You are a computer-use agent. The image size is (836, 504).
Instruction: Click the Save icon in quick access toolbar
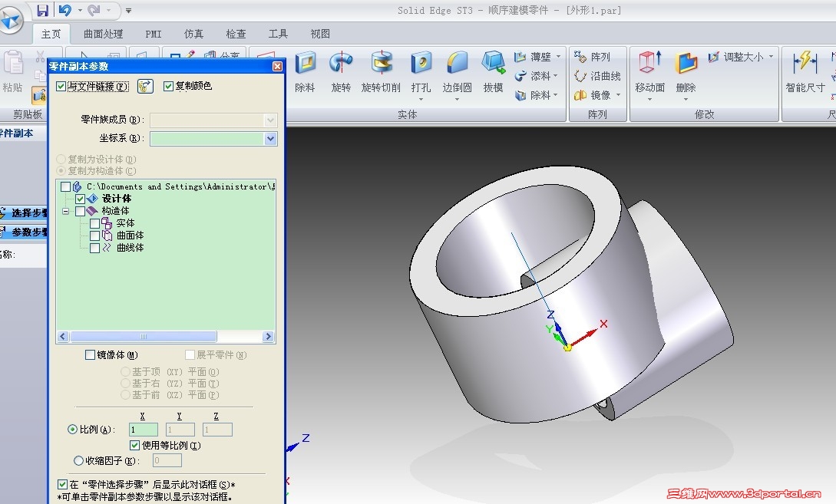click(x=43, y=10)
